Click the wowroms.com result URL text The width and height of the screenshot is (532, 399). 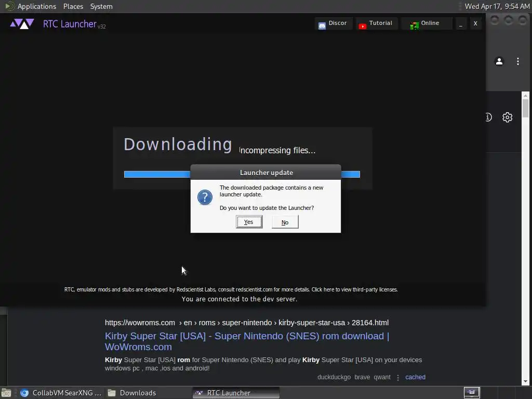247,323
